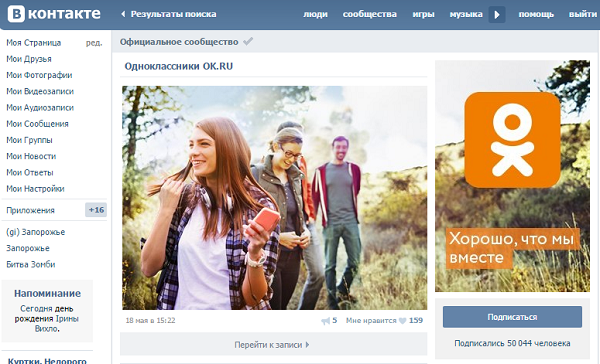Click the share megaphone icon
This screenshot has height=364, width=600.
[325, 321]
